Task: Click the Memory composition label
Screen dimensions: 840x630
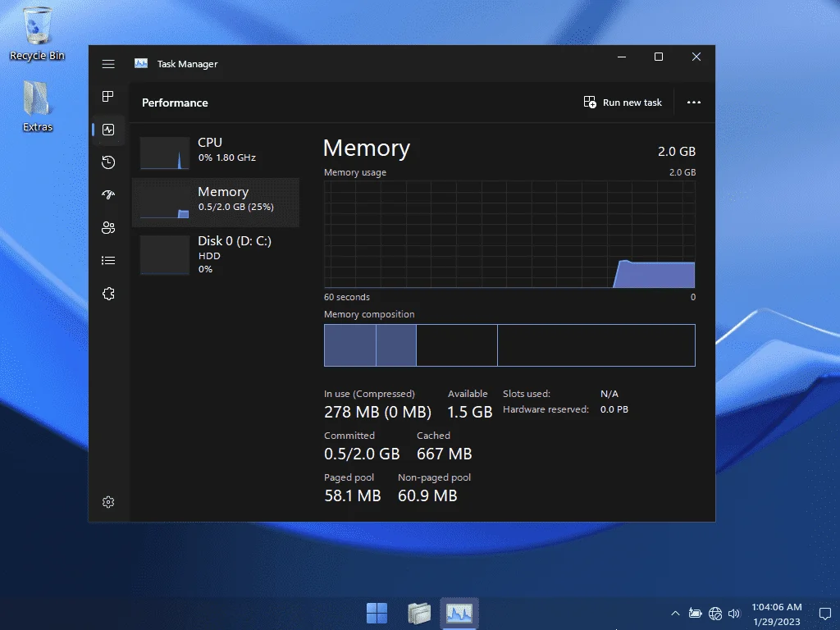Action: pos(369,314)
